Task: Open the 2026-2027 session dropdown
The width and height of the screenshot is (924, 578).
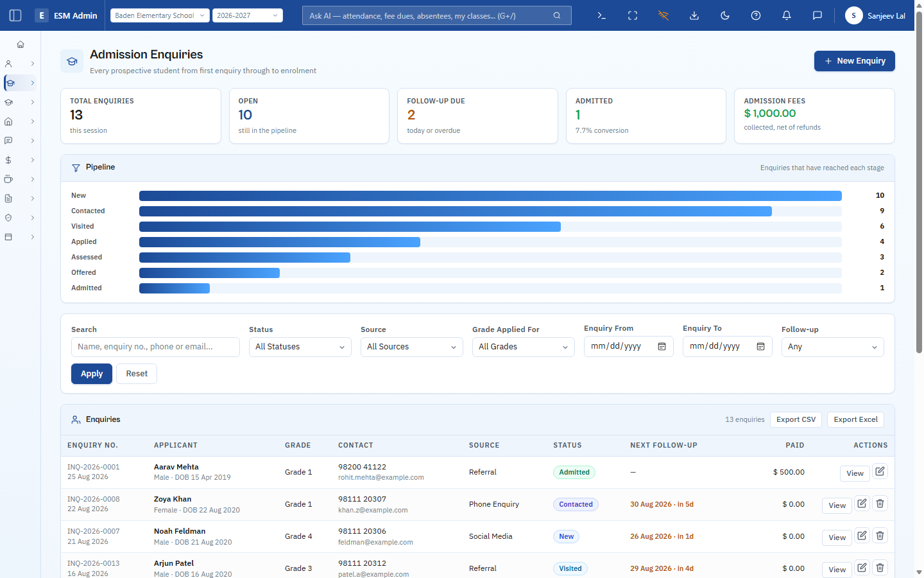Action: [248, 15]
